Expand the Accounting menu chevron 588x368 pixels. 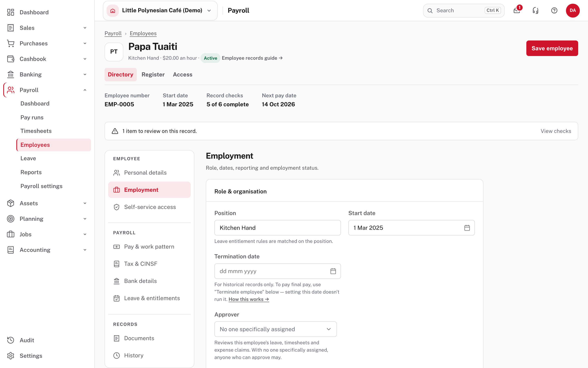click(85, 250)
